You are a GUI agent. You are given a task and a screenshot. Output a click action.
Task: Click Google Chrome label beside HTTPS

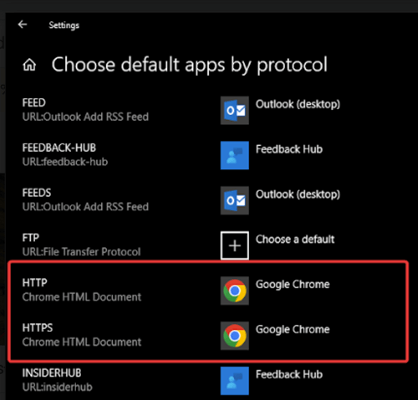click(x=293, y=330)
